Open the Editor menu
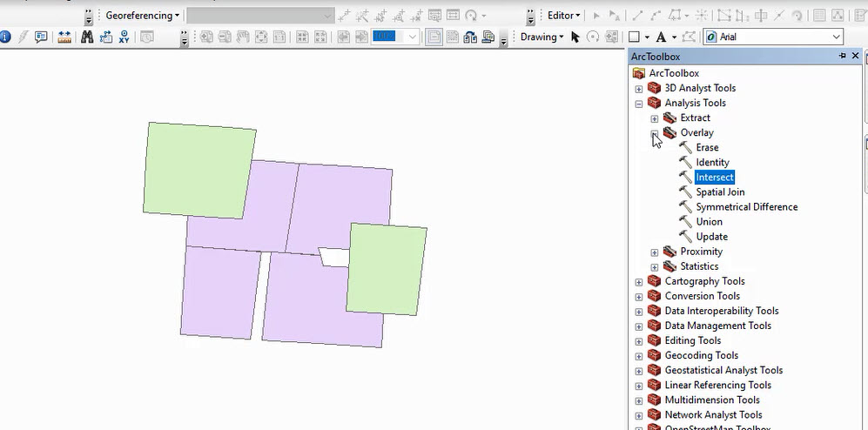This screenshot has height=430, width=868. [x=563, y=16]
